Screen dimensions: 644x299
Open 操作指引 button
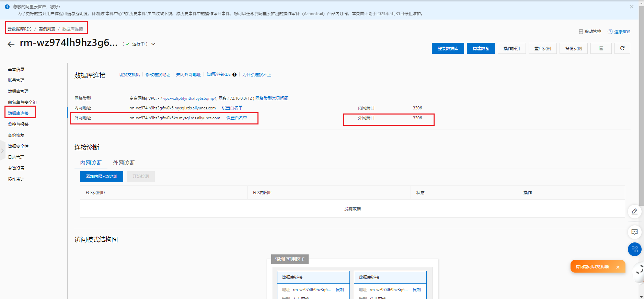(x=511, y=48)
